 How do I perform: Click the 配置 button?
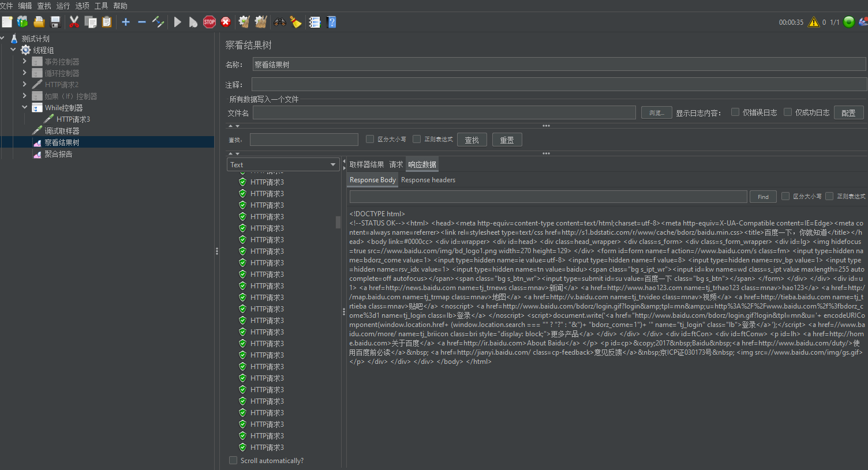pyautogui.click(x=848, y=112)
